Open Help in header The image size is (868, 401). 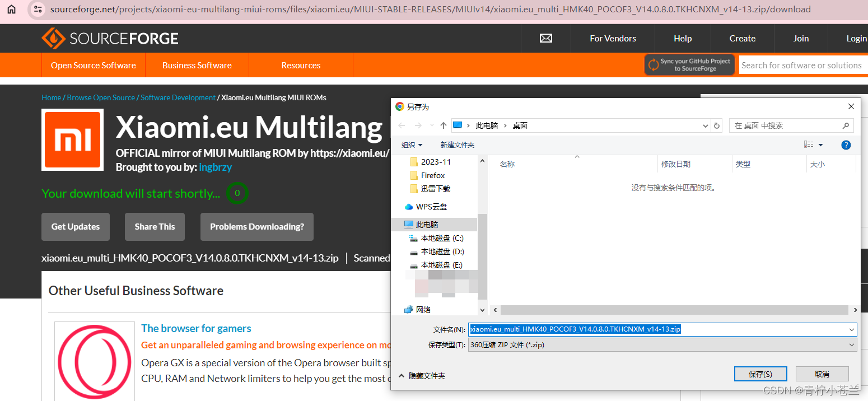683,38
